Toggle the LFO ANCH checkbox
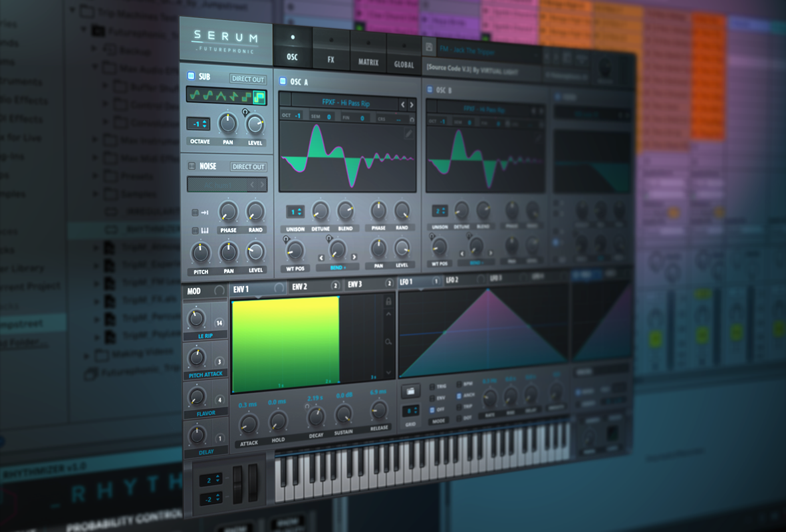Image resolution: width=786 pixels, height=532 pixels. [x=459, y=396]
